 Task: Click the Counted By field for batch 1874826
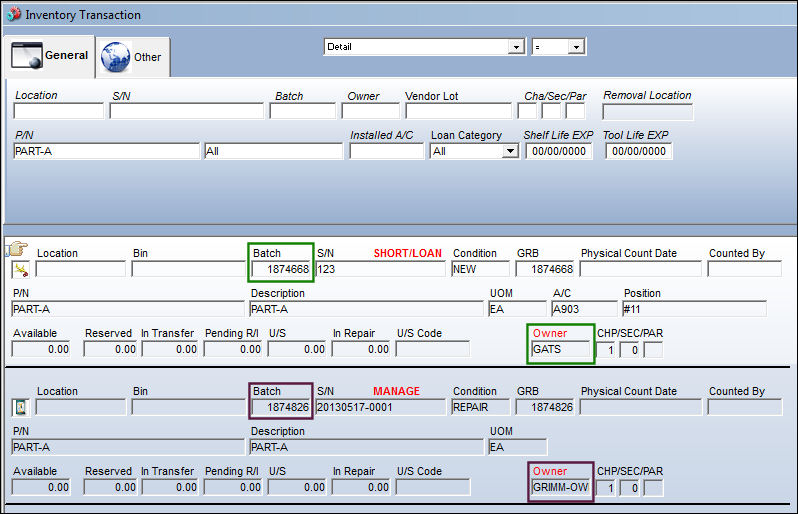coord(745,407)
